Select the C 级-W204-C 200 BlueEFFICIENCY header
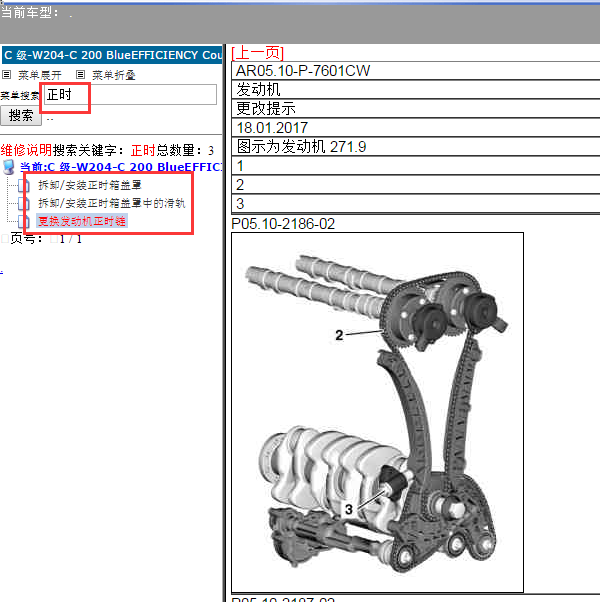Viewport: 600px width, 602px height. pos(112,55)
